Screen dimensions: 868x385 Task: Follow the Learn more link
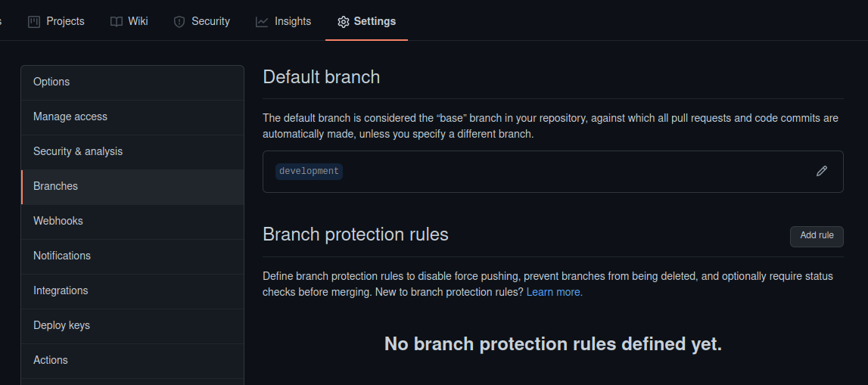(554, 292)
